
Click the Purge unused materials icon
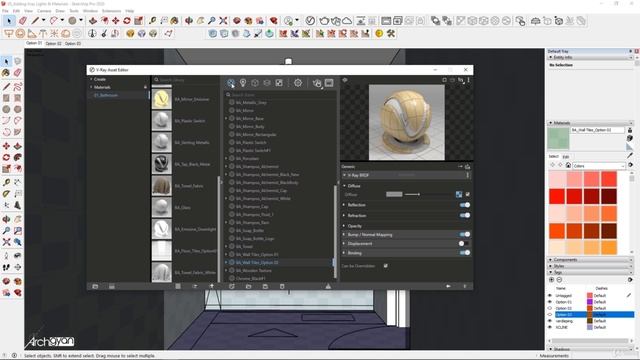tap(328, 286)
